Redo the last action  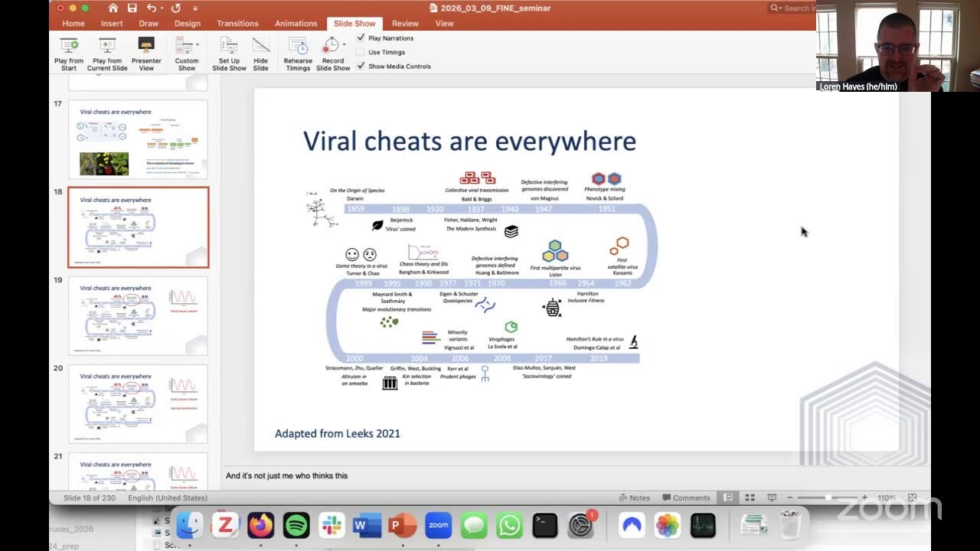coord(176,8)
